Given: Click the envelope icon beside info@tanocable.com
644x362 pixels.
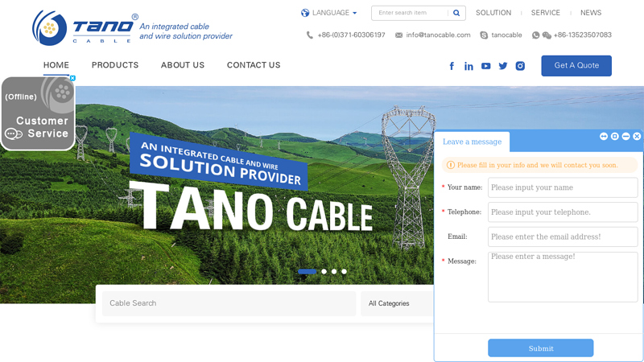Looking at the screenshot, I should [x=398, y=35].
